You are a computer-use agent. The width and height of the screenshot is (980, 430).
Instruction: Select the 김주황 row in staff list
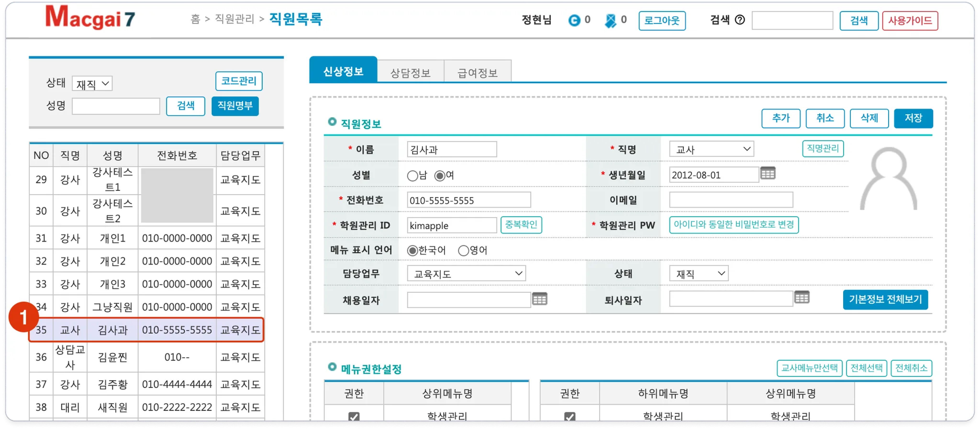tap(113, 384)
